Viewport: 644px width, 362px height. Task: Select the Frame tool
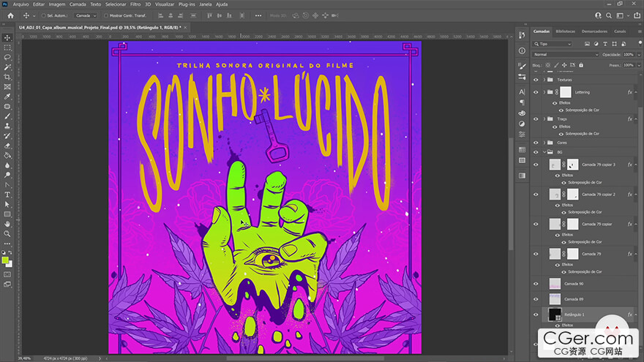pyautogui.click(x=7, y=87)
